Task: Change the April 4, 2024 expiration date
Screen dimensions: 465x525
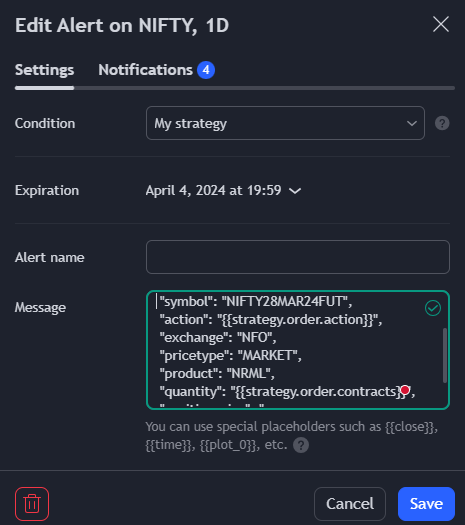Action: [x=213, y=191]
